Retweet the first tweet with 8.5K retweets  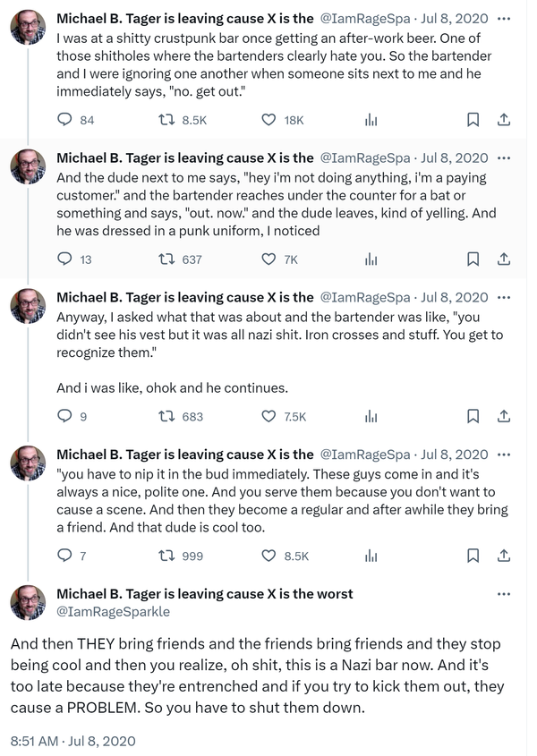click(166, 120)
